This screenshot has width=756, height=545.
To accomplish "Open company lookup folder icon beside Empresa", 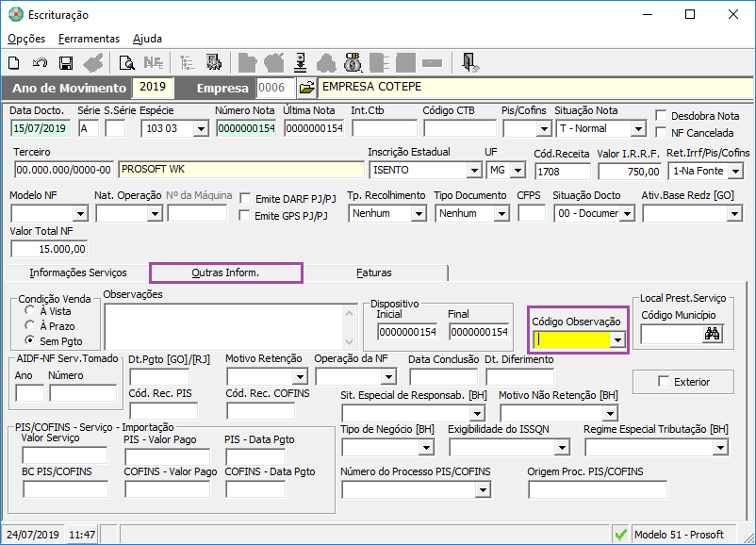I will point(306,88).
